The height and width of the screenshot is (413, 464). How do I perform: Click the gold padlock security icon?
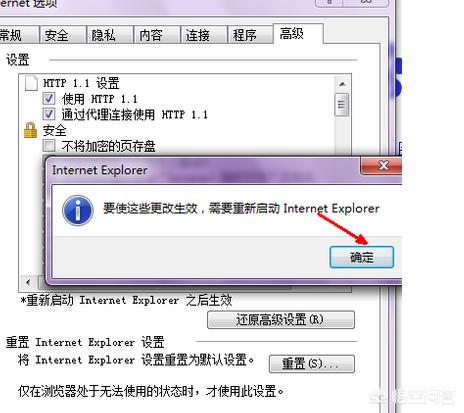coord(30,130)
